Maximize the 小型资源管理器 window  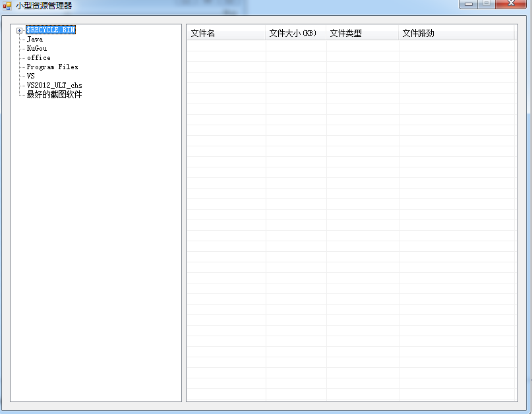(x=487, y=4)
